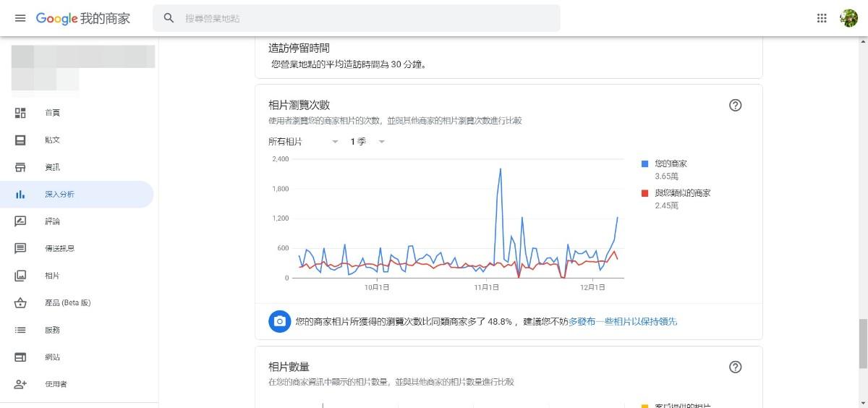This screenshot has width=868, height=408.
Task: Expand the 所有相片 dropdown
Action: pyautogui.click(x=303, y=142)
